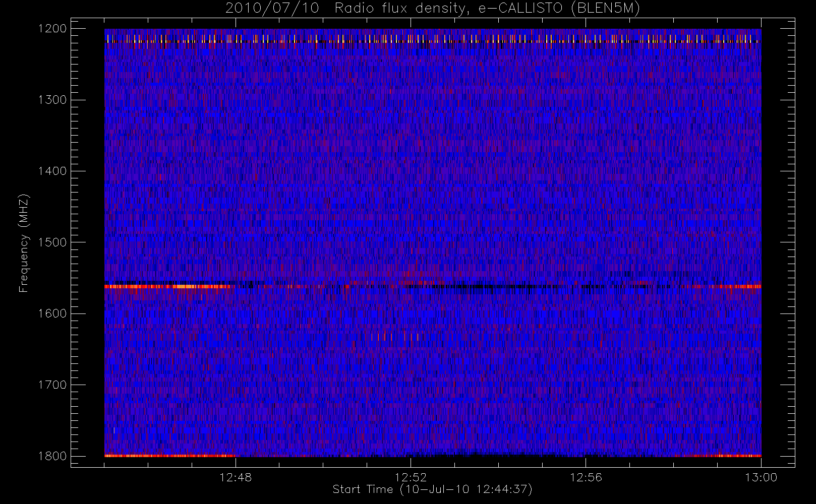Click the 1800 frequency tick label
This screenshot has width=816, height=504.
[52, 456]
